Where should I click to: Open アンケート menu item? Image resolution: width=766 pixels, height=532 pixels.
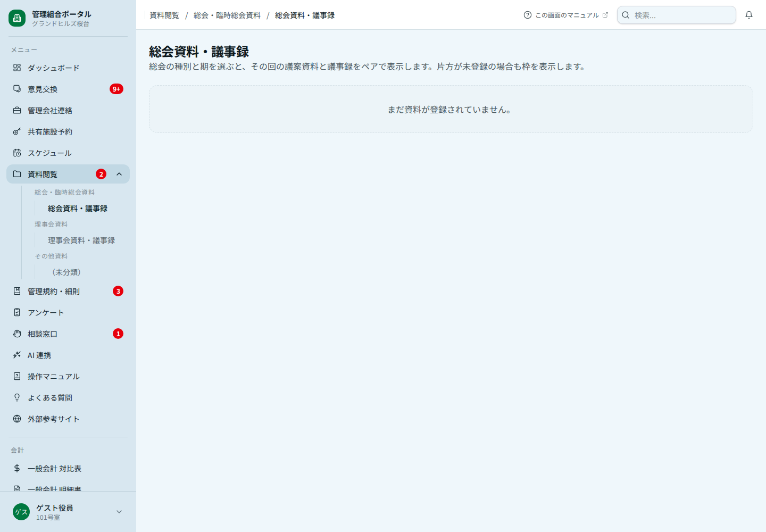pos(68,312)
